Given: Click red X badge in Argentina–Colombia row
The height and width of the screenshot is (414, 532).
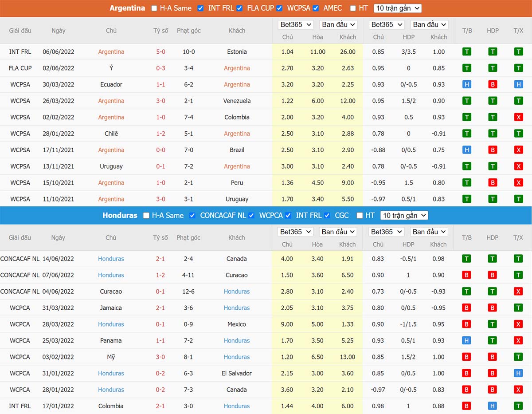Looking at the screenshot, I should pyautogui.click(x=518, y=118).
